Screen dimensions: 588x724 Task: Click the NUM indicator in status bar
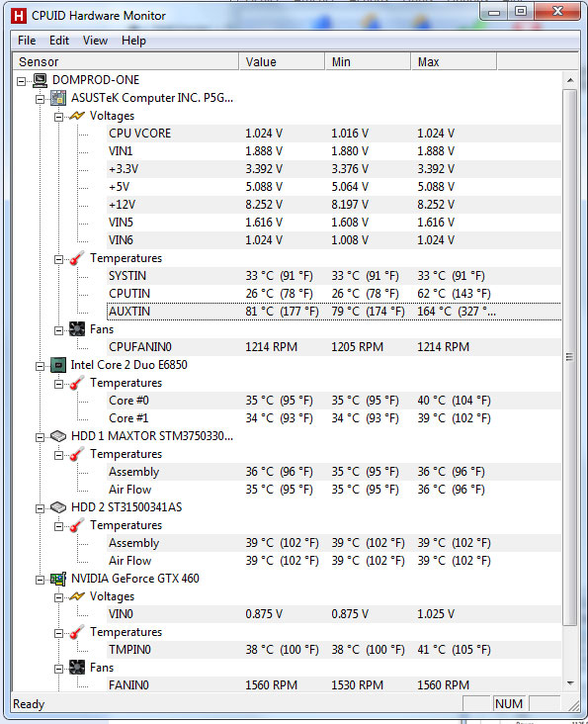[509, 704]
